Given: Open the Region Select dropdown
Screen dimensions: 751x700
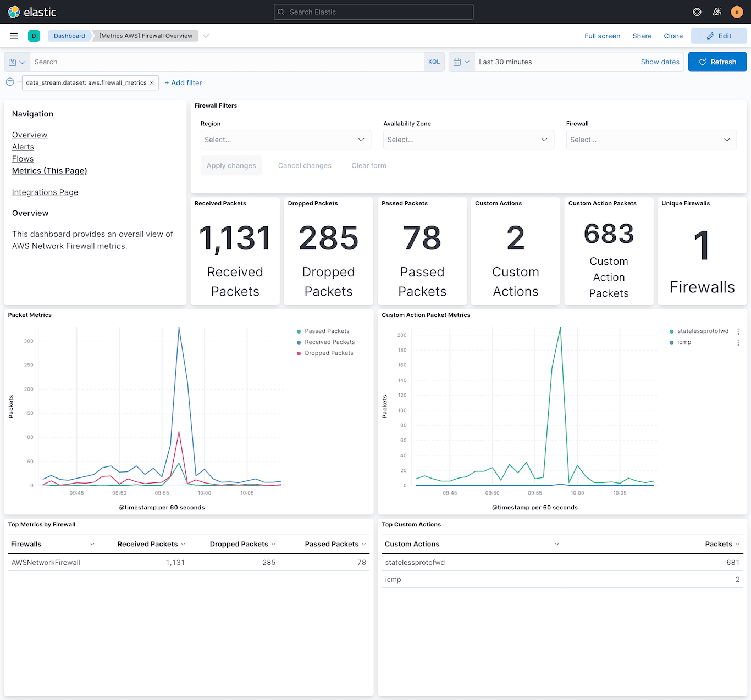Looking at the screenshot, I should click(x=285, y=140).
